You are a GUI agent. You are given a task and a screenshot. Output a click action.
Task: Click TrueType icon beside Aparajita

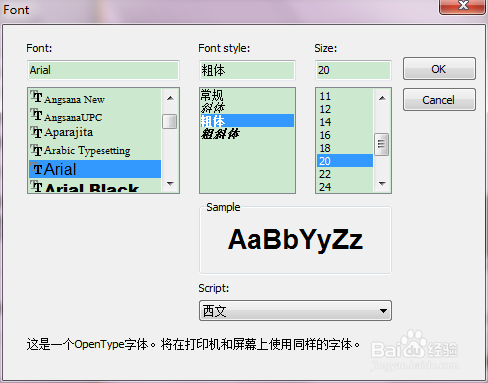[x=36, y=132]
